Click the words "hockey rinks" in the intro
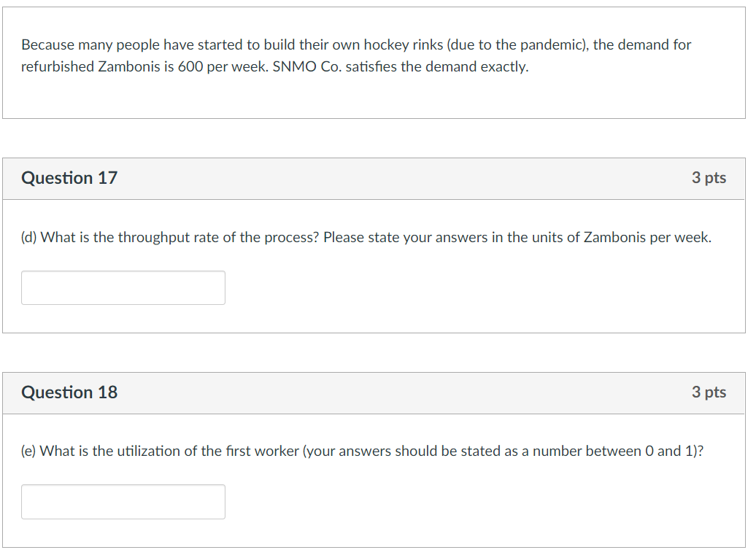This screenshot has height=558, width=756. (x=403, y=44)
